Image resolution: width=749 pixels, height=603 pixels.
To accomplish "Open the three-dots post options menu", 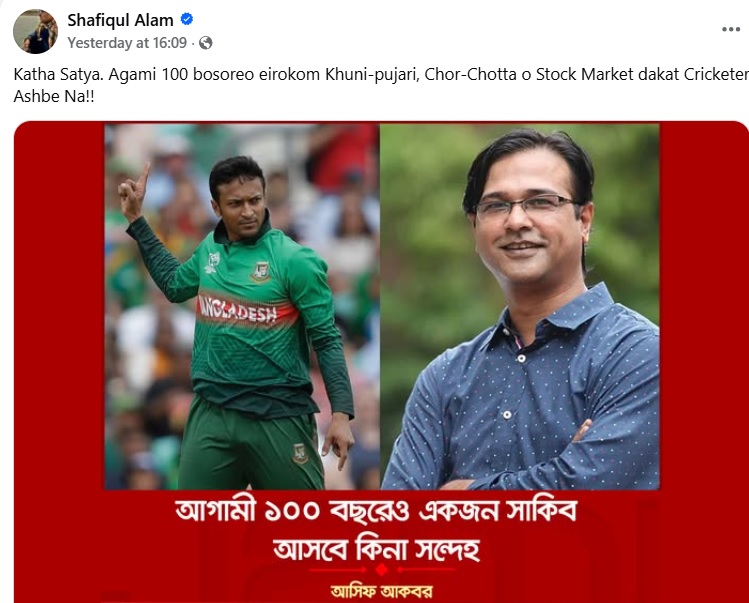I will click(x=730, y=30).
